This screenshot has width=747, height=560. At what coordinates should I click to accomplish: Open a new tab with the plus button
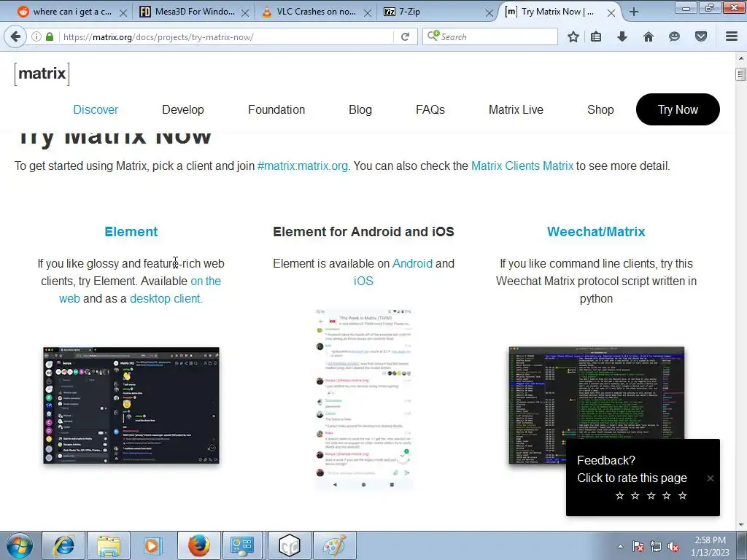634,12
